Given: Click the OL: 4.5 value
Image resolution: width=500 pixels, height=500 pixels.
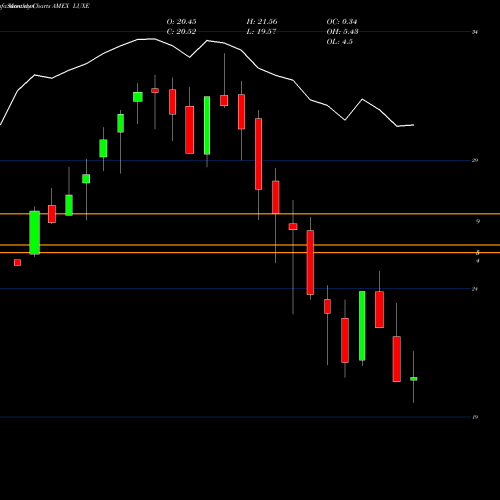Looking at the screenshot, I should point(339,42).
